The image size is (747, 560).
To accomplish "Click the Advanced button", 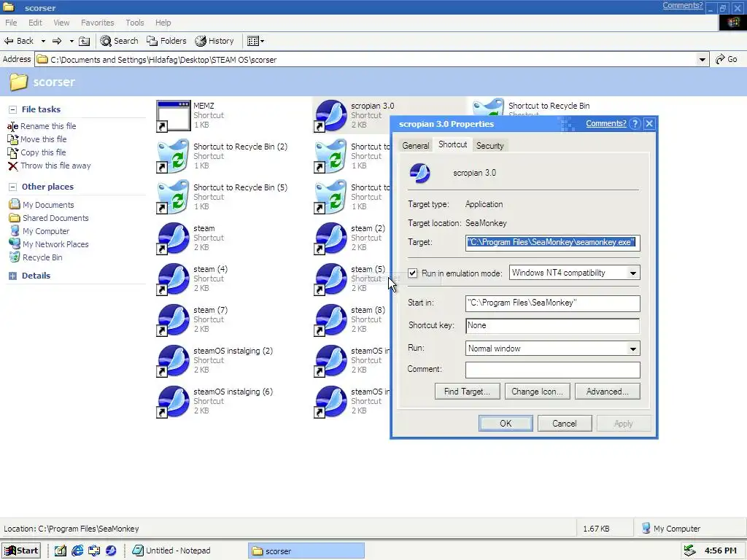I will [608, 392].
